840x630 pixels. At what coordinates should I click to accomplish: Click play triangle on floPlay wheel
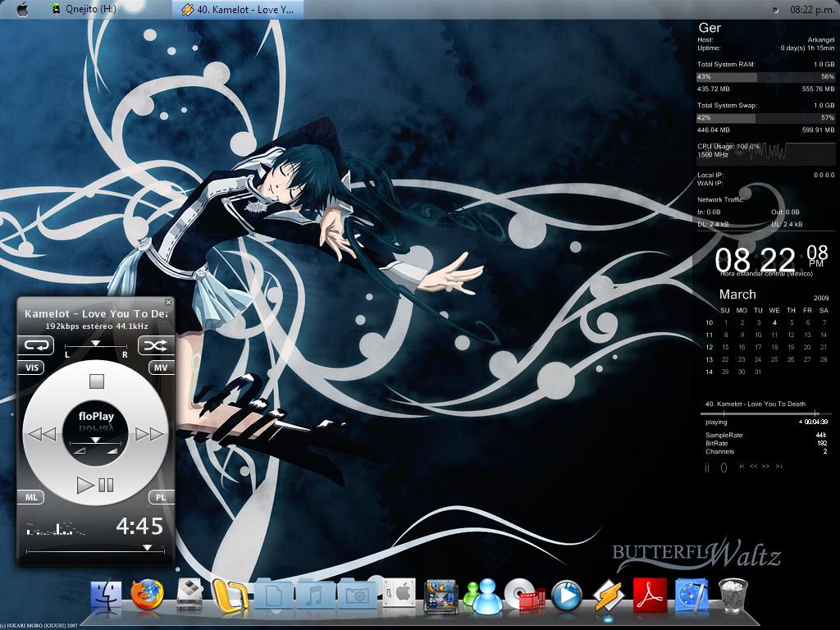84,486
